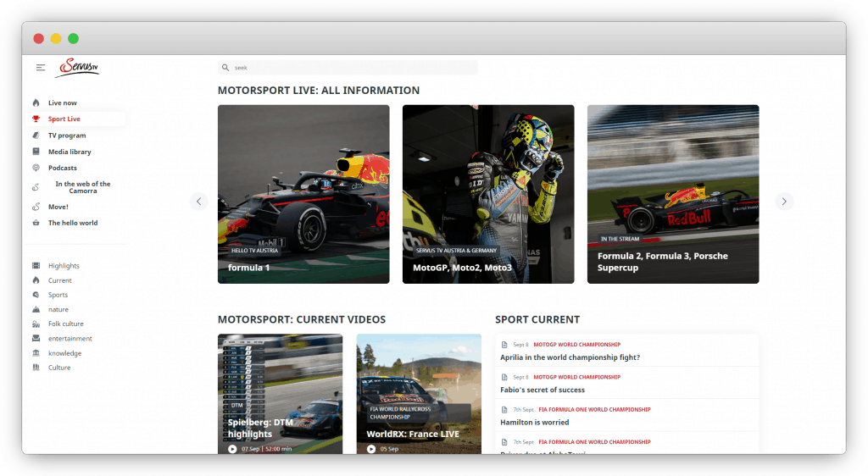Image resolution: width=868 pixels, height=476 pixels.
Task: Click the TV program icon
Action: (x=36, y=136)
